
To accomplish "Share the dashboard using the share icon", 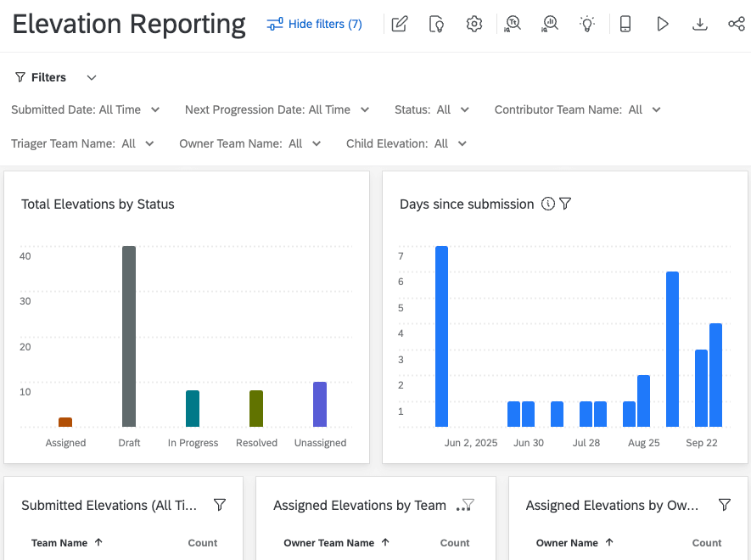I will coord(737,24).
